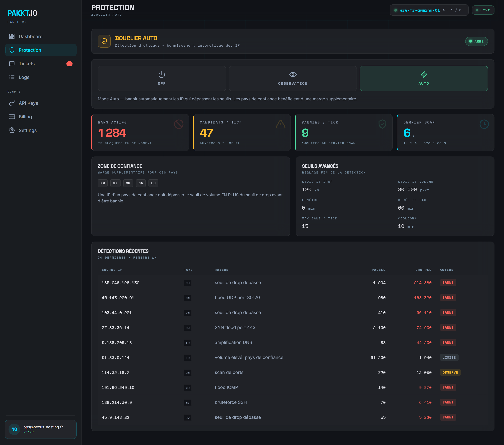Click the power icon in OFF mode
This screenshot has height=445, width=504.
(162, 74)
